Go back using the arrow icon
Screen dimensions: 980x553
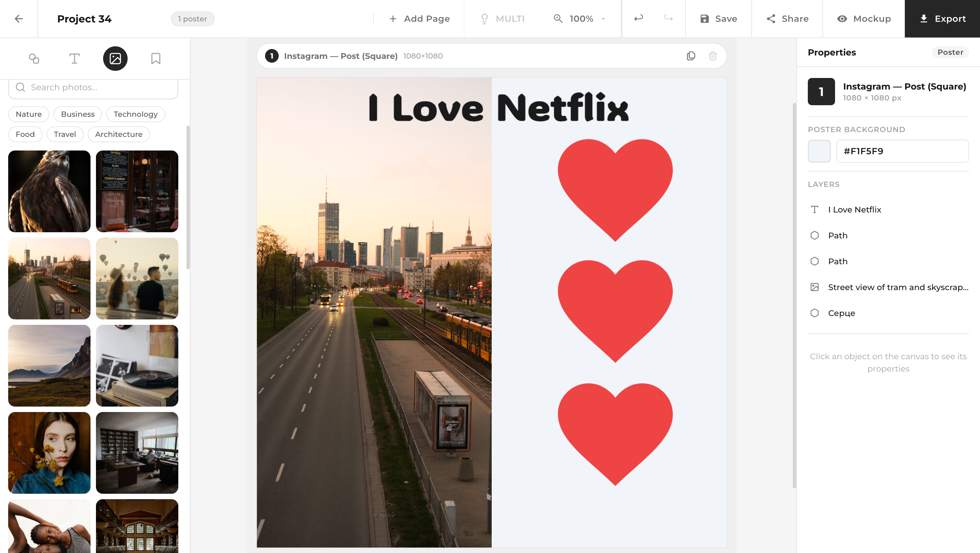coord(19,19)
